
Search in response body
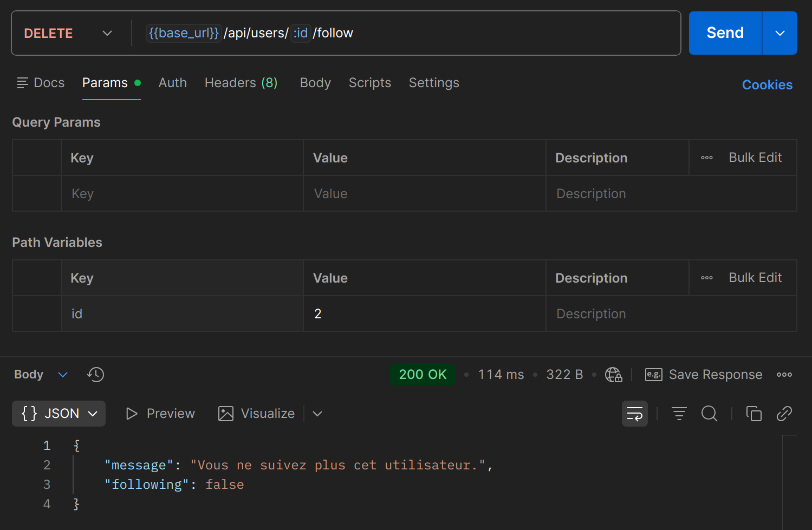coord(709,414)
